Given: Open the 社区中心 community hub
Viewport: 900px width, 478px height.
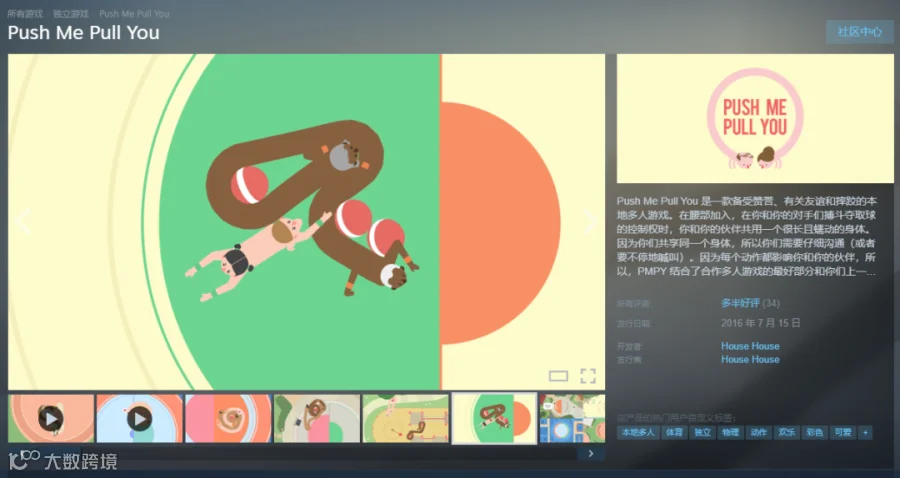Looking at the screenshot, I should (x=859, y=32).
